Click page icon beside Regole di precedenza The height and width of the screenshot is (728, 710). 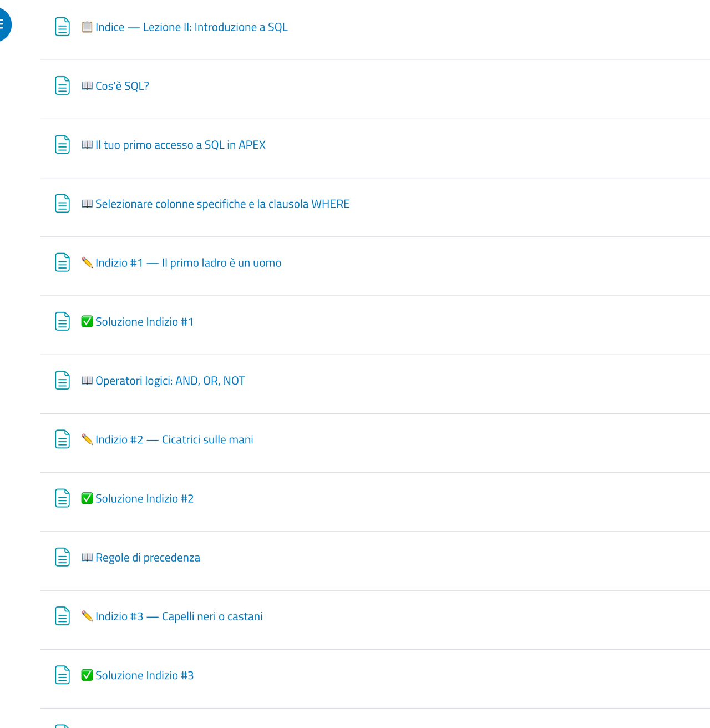click(x=63, y=557)
